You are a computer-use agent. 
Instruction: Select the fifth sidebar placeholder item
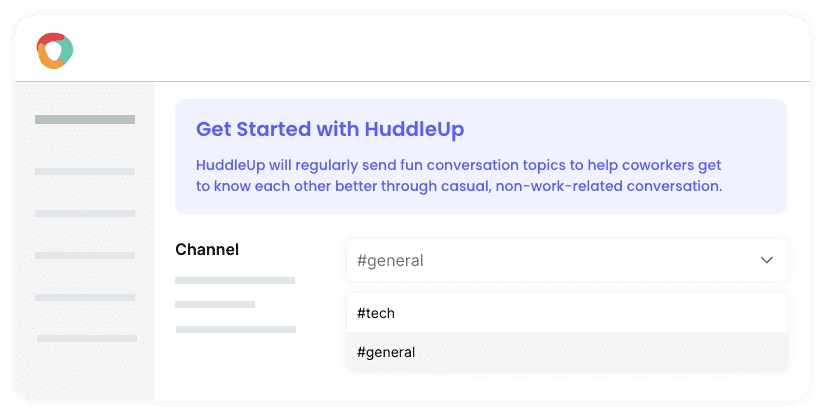[x=85, y=297]
